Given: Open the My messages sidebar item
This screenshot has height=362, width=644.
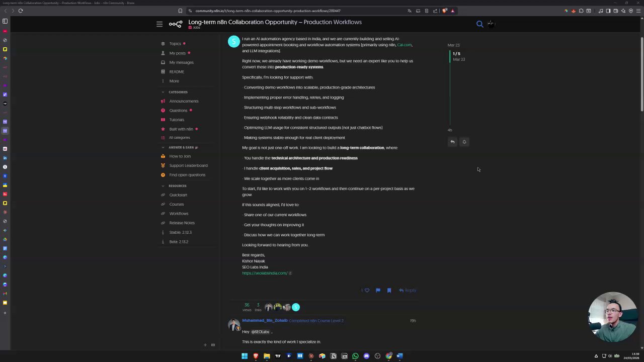Looking at the screenshot, I should point(181,62).
